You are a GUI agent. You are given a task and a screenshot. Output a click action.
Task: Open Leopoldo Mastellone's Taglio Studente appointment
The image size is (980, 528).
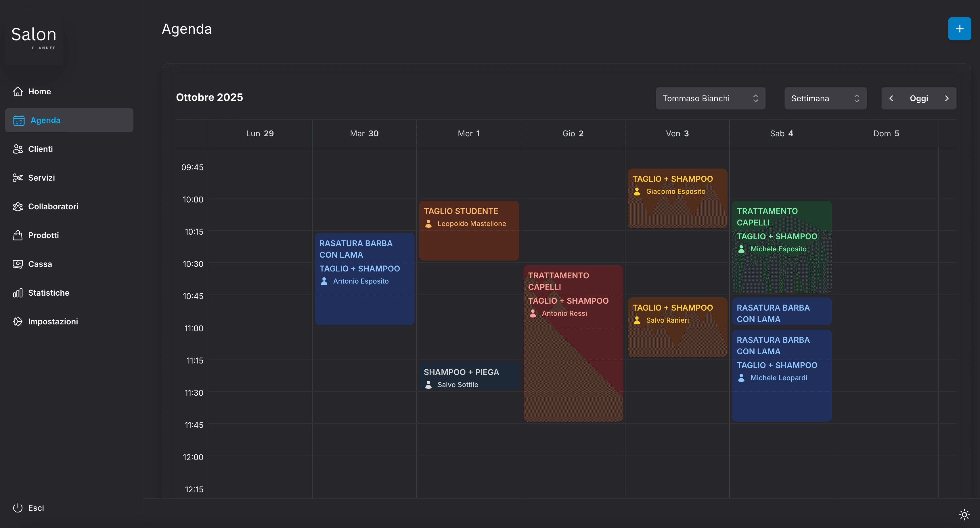(469, 231)
